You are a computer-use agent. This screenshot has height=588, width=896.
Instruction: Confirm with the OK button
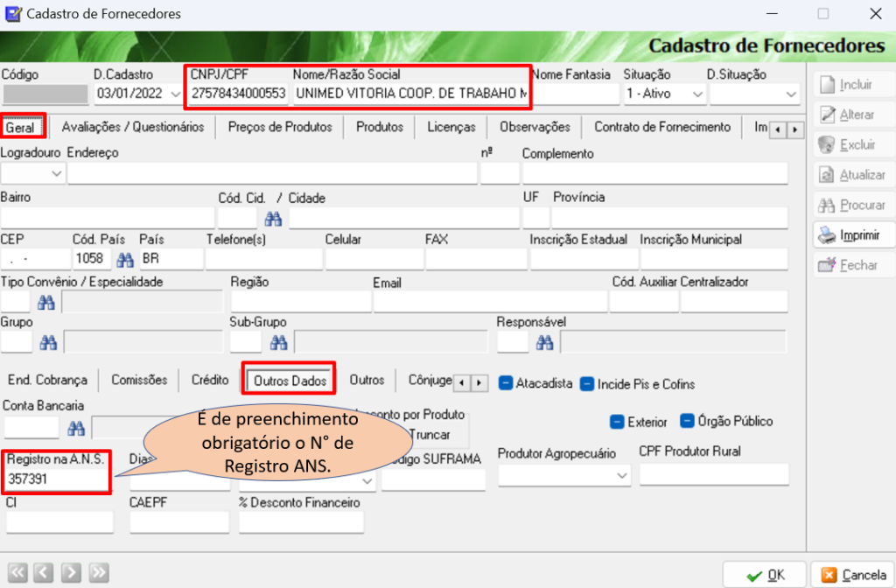coord(765,575)
